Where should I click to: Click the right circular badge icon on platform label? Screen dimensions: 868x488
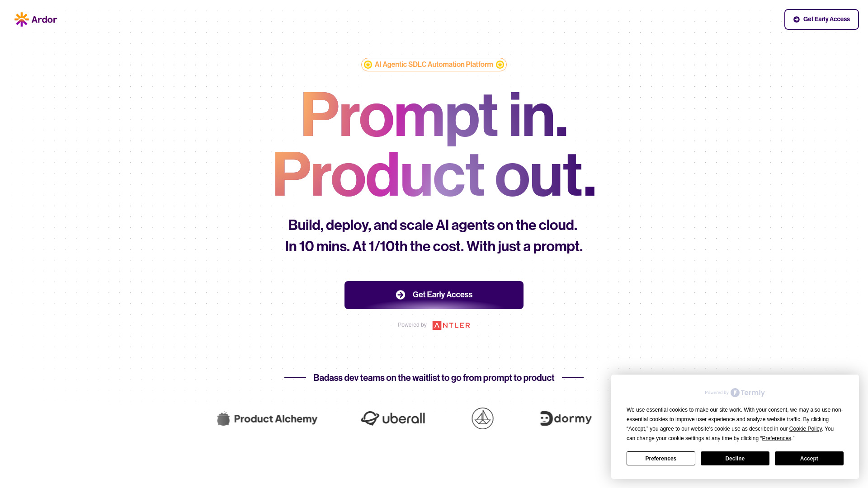[500, 64]
